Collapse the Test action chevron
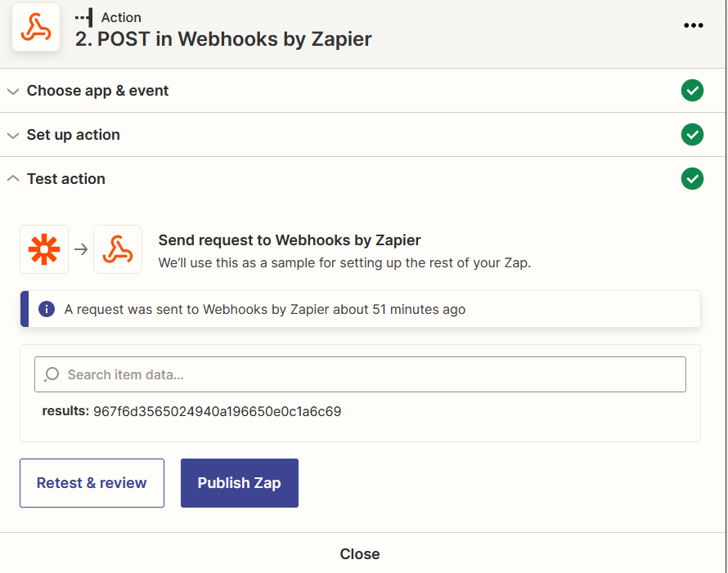 pos(13,179)
